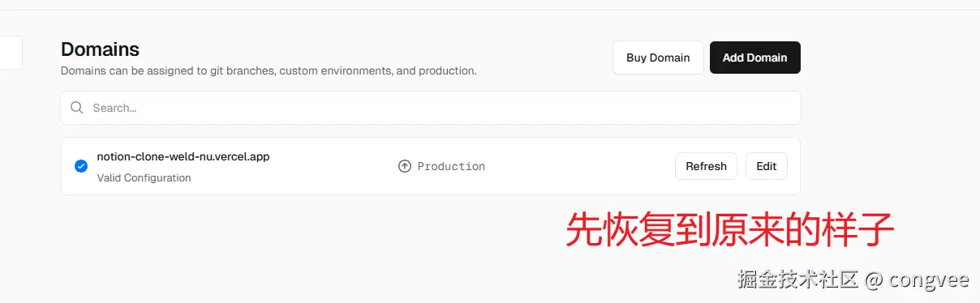Click the partial white box at left edge

pyautogui.click(x=11, y=53)
